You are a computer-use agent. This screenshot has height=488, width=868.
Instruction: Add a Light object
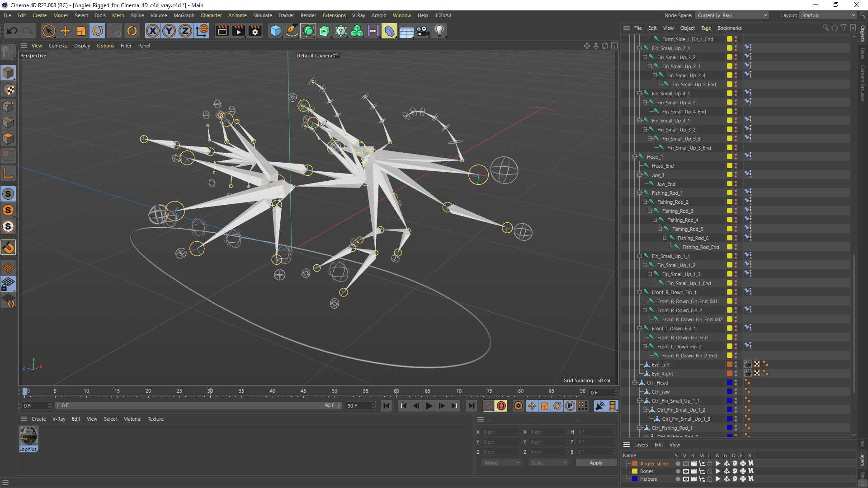point(439,31)
